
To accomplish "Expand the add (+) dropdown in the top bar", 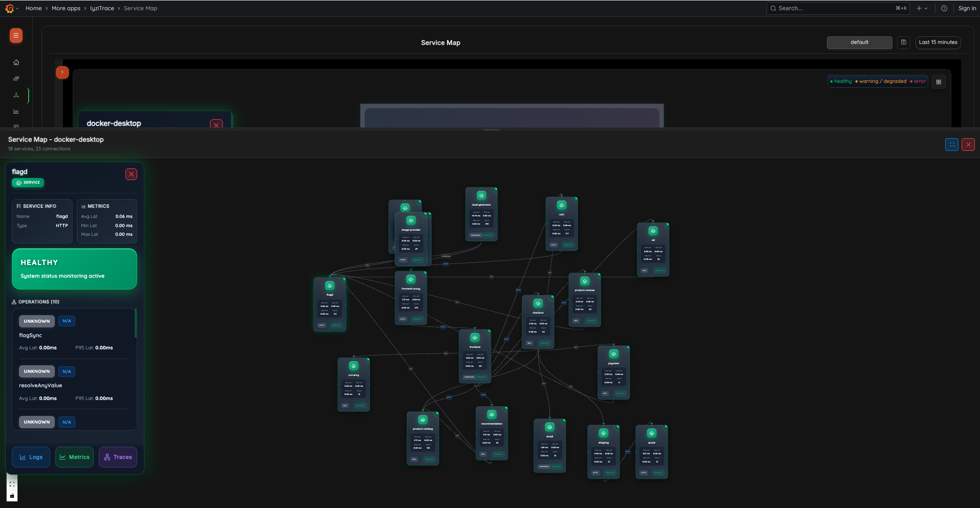I will click(x=921, y=8).
